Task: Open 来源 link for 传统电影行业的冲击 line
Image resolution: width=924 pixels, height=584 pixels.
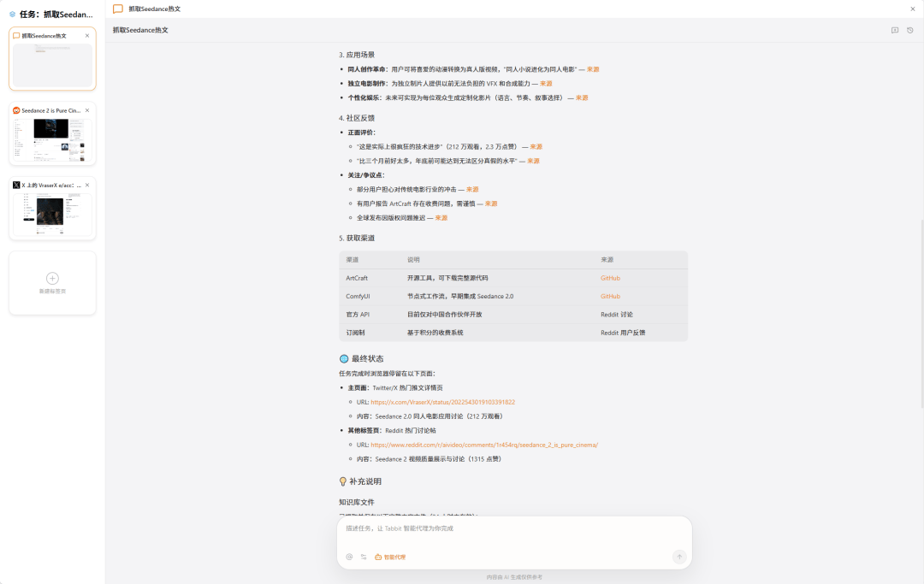Action: click(x=472, y=190)
